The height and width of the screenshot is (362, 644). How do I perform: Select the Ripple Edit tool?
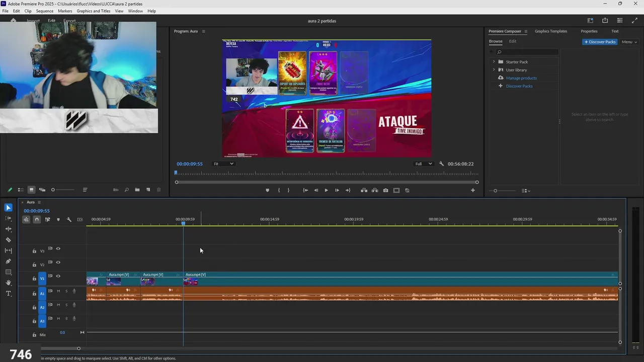coord(8,229)
